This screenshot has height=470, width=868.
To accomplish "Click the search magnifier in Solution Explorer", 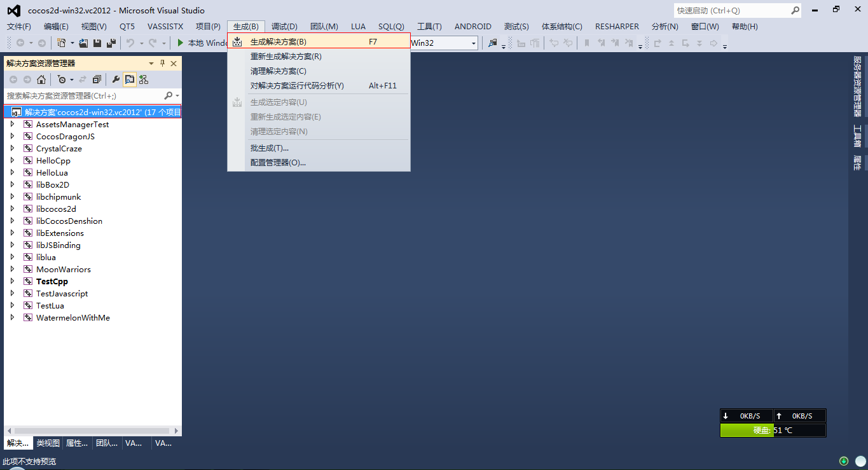I will [168, 95].
